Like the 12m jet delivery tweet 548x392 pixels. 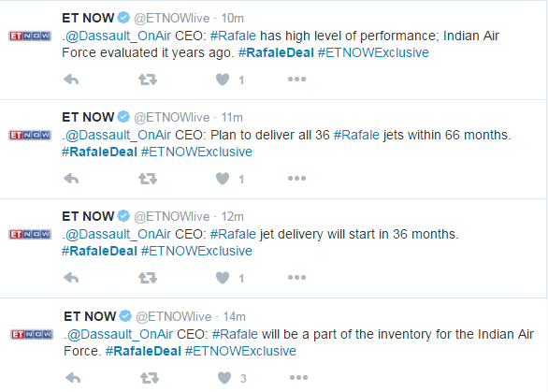click(x=223, y=278)
